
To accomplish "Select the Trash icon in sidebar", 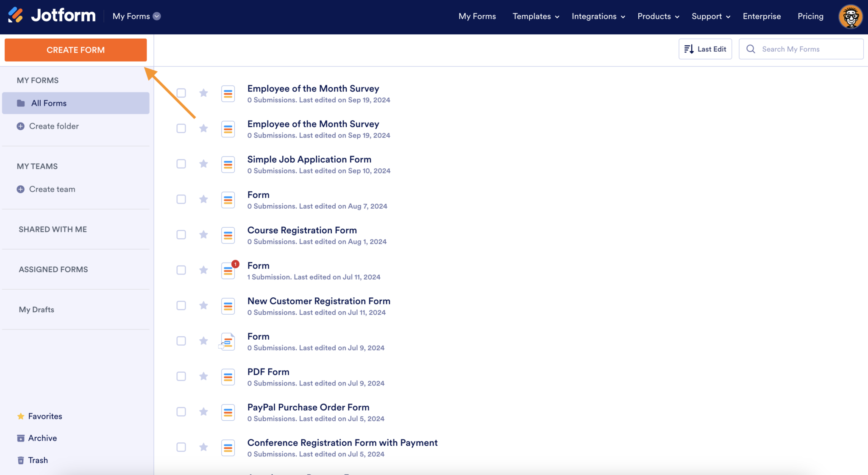I will pos(21,460).
